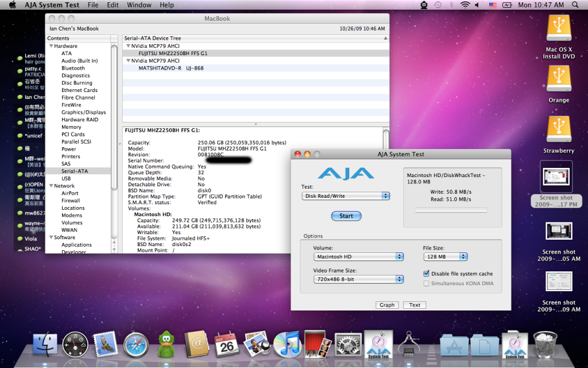This screenshot has width=588, height=368.
Task: Open System Profiler icon in Dock
Action: (x=409, y=344)
